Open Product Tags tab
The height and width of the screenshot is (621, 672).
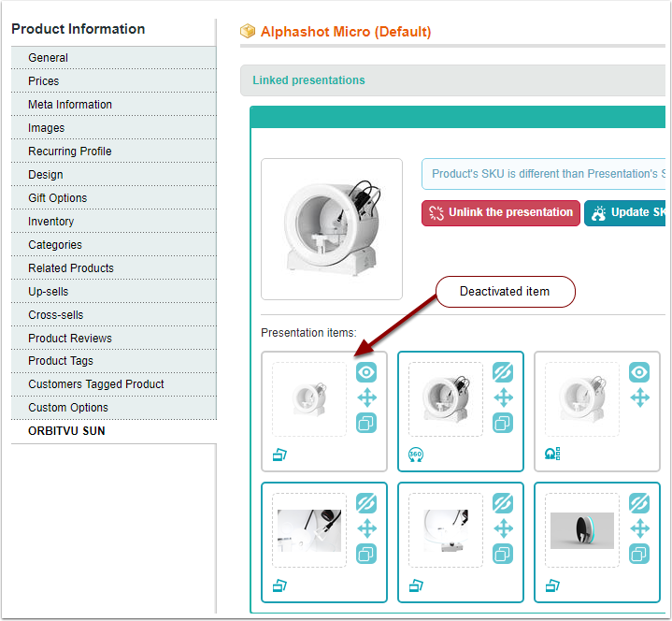(x=114, y=361)
